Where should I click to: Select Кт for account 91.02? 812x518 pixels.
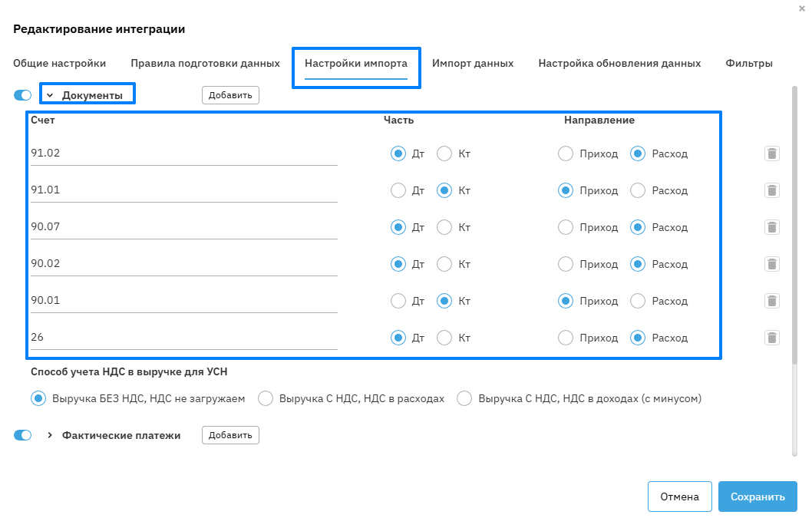(444, 153)
